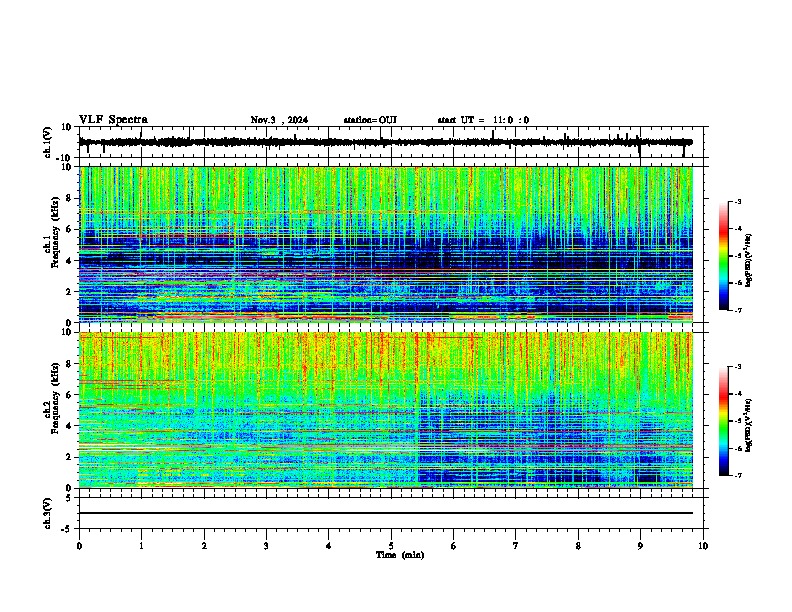Click time axis tick label "4"
Screen dimensions: 792x612
point(329,546)
